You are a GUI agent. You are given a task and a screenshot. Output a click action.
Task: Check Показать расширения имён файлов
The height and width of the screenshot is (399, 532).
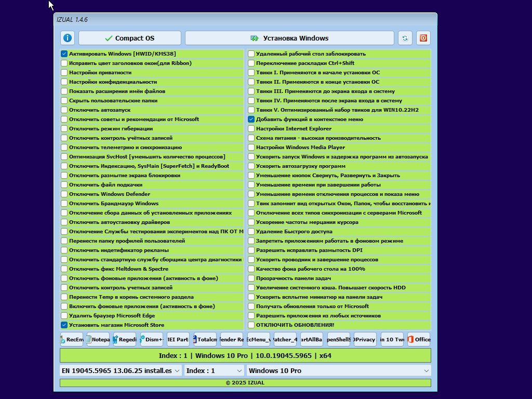tap(64, 91)
